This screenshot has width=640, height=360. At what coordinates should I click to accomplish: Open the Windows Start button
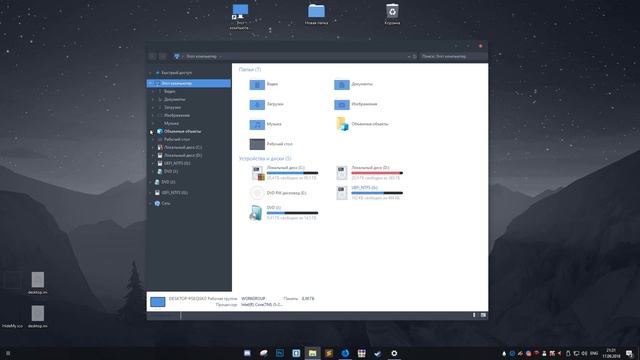click(x=8, y=353)
